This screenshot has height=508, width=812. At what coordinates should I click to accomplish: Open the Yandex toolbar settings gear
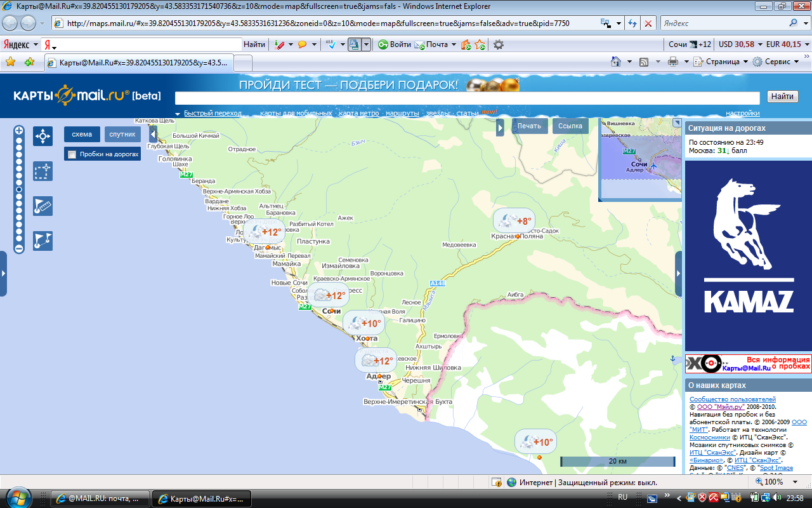point(499,44)
